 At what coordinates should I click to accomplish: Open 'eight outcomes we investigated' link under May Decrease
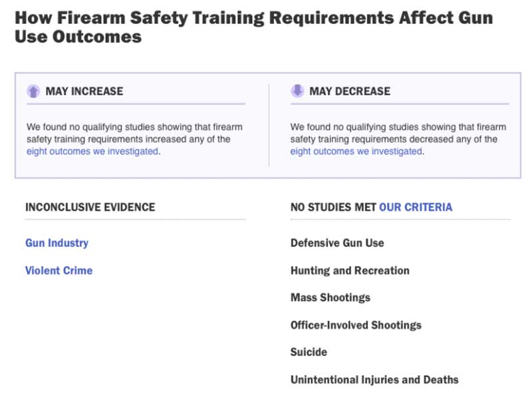(356, 152)
